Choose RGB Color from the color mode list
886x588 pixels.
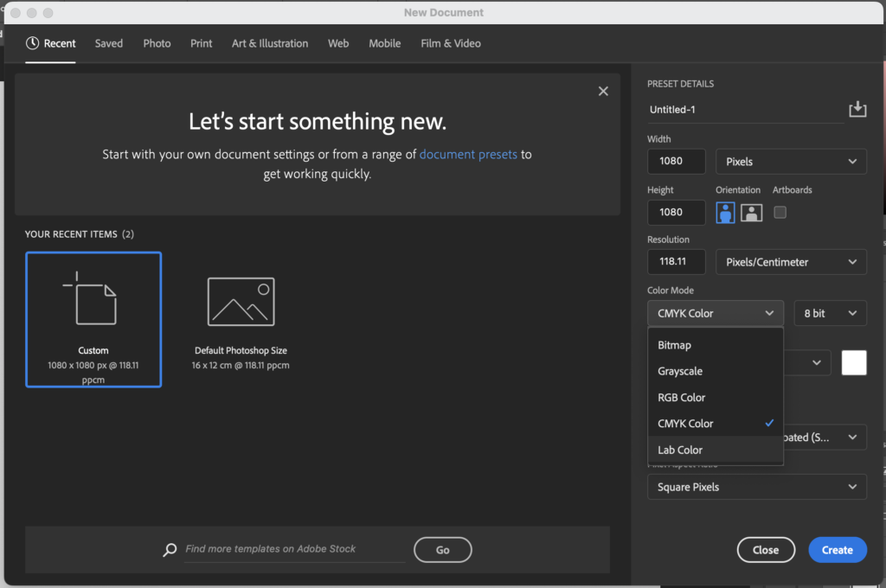(x=682, y=398)
